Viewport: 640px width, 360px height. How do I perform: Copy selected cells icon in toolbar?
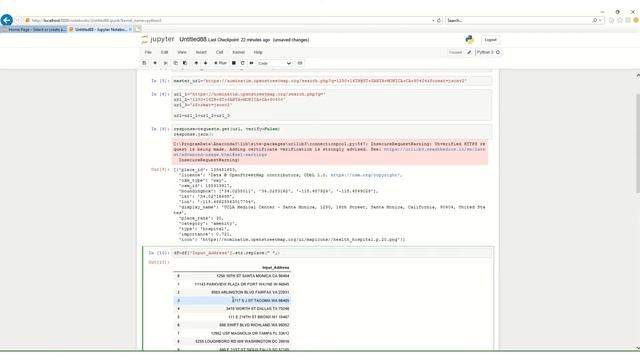(x=176, y=63)
